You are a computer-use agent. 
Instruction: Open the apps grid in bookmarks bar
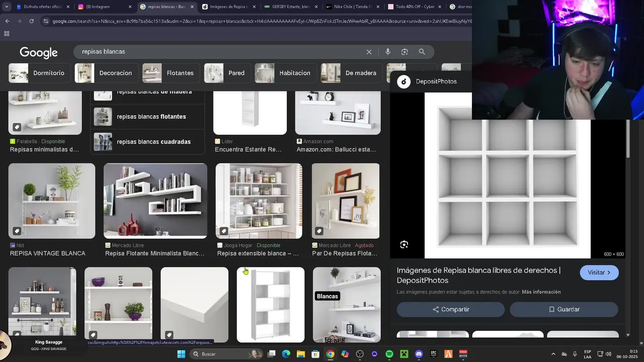click(7, 34)
